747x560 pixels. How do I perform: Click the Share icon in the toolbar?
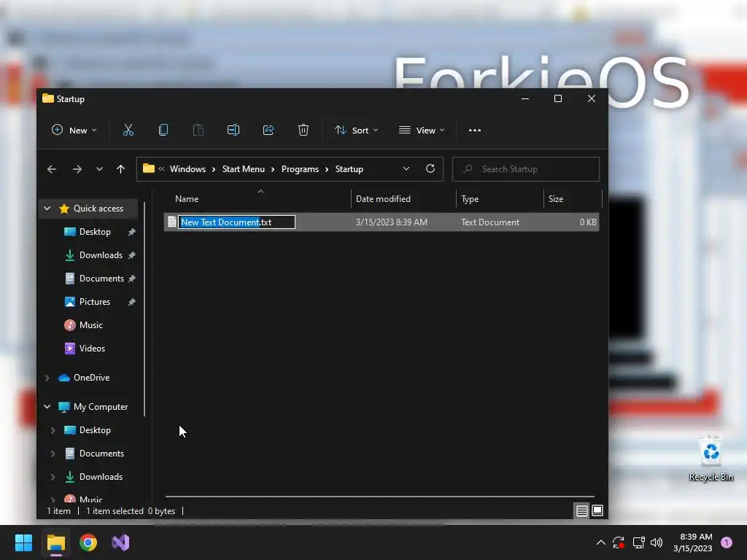pos(268,130)
